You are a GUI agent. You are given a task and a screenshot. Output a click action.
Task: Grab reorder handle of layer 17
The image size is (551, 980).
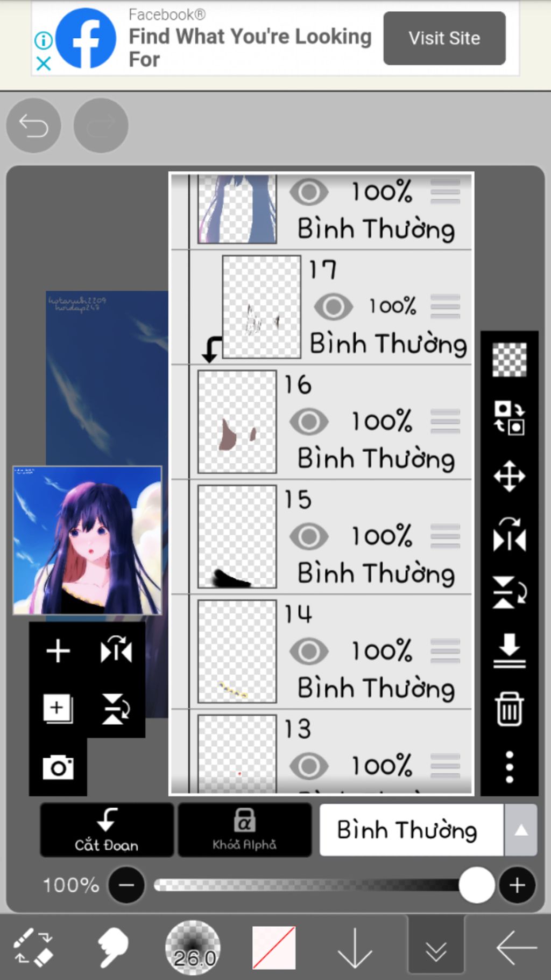(x=445, y=307)
